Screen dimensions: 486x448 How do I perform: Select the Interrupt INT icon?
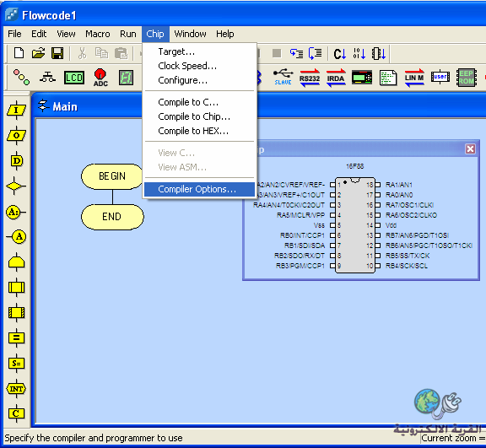click(x=16, y=388)
